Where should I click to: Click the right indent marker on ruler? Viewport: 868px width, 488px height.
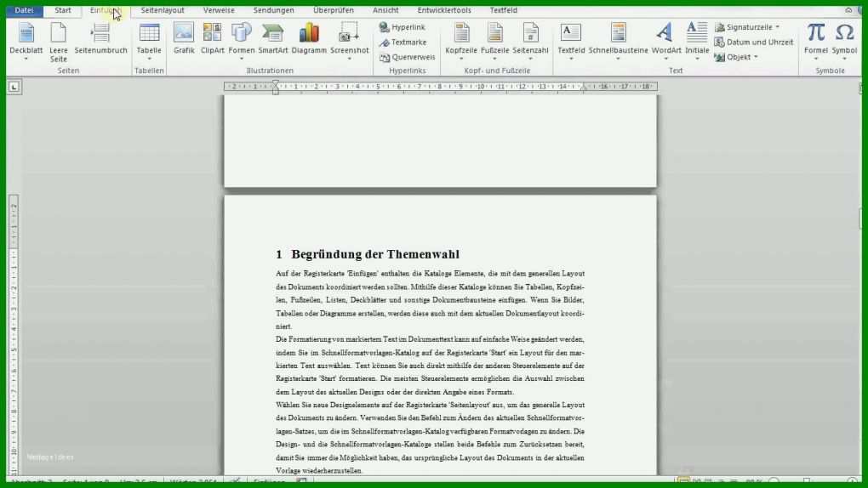point(584,88)
